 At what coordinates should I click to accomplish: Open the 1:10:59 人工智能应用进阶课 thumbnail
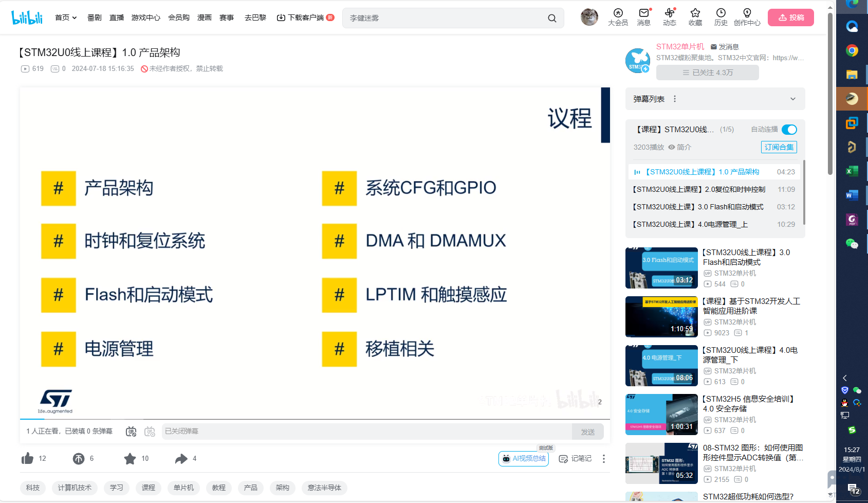click(661, 317)
